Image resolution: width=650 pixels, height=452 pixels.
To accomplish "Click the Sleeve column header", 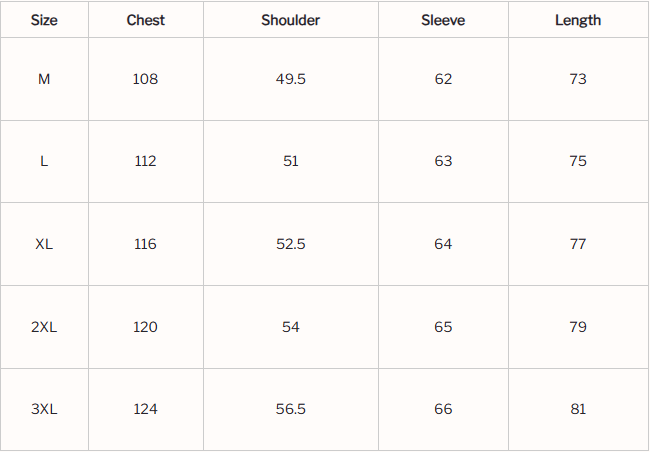I will coord(443,20).
